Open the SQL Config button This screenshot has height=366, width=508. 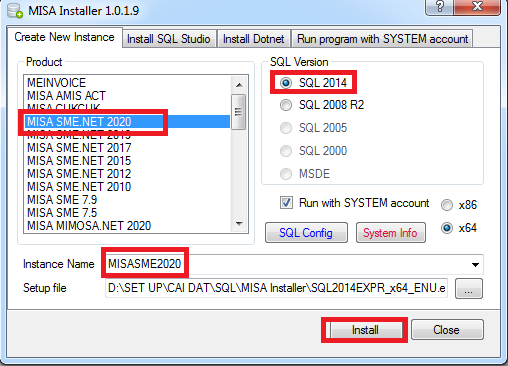[x=306, y=233]
